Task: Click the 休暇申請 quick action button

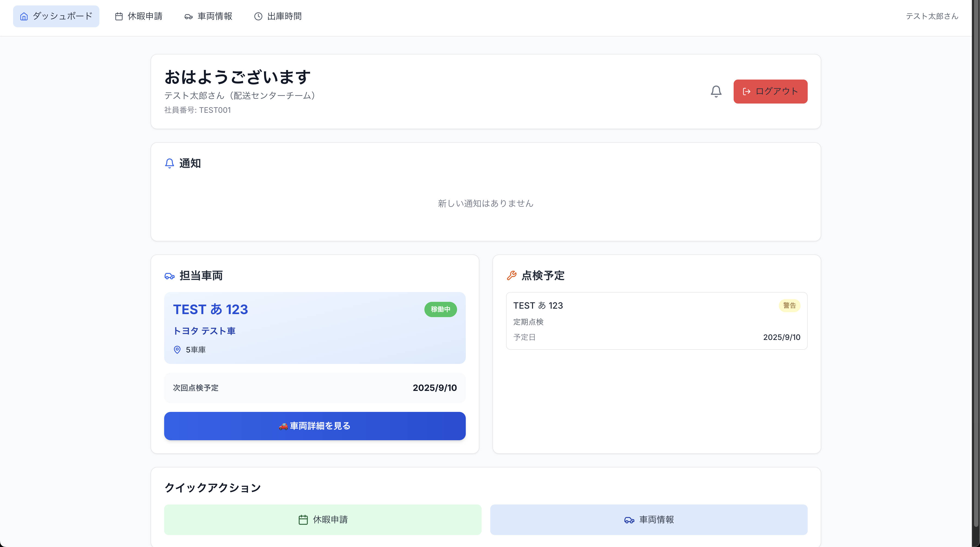Action: (x=323, y=519)
